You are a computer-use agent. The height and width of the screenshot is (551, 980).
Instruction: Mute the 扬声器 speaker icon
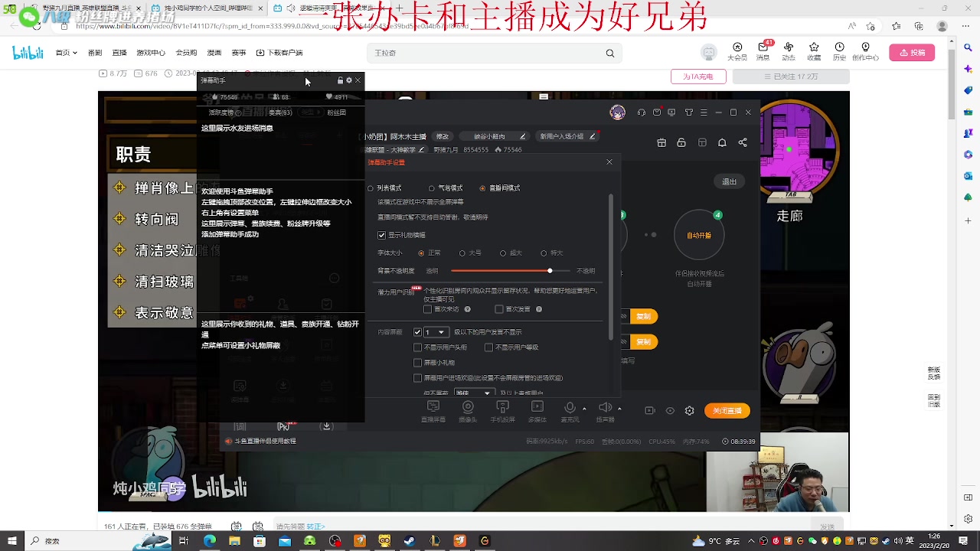click(605, 406)
